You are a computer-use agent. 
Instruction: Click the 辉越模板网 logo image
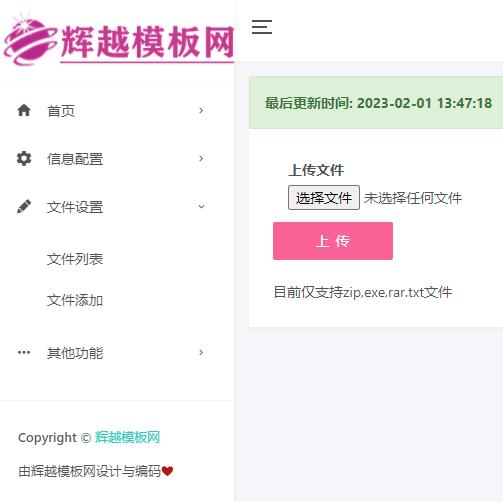click(x=118, y=39)
